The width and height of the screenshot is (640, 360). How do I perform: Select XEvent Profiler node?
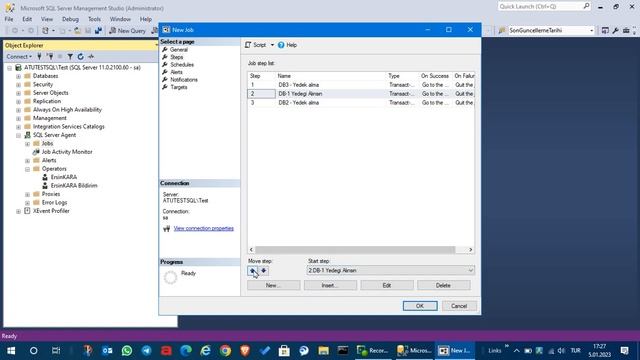coord(51,211)
